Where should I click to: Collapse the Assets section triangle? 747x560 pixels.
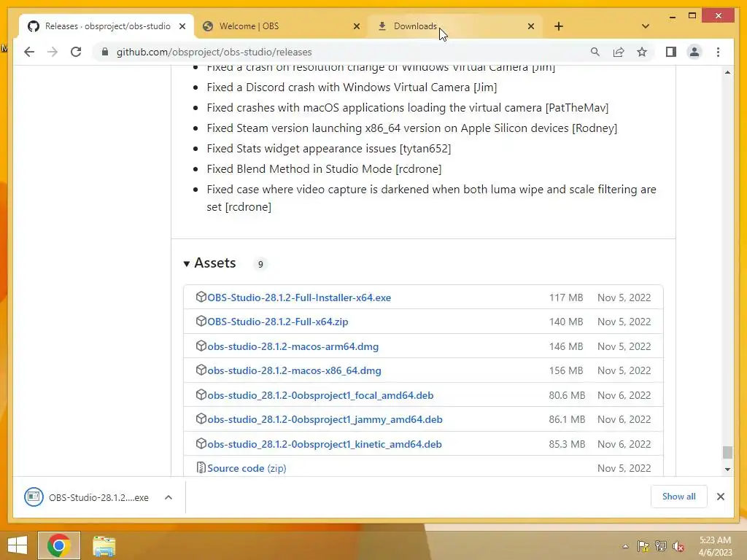187,264
